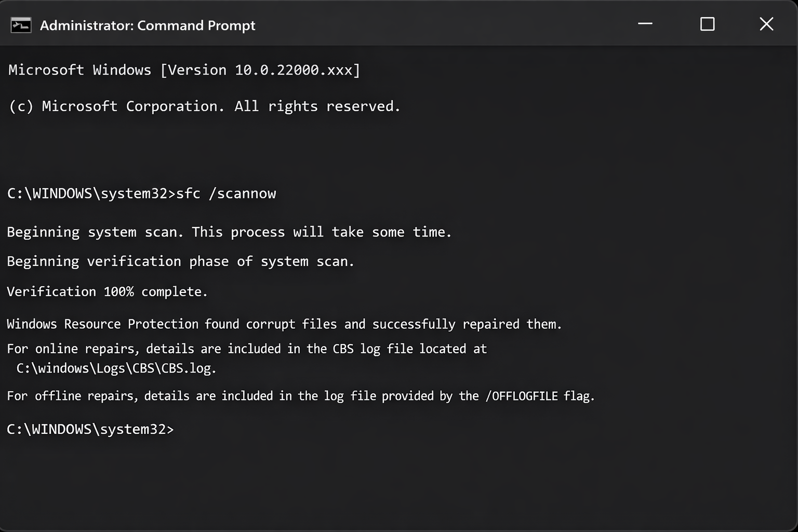The width and height of the screenshot is (798, 532).
Task: Open the window system menu via terminal icon
Action: tap(21, 24)
